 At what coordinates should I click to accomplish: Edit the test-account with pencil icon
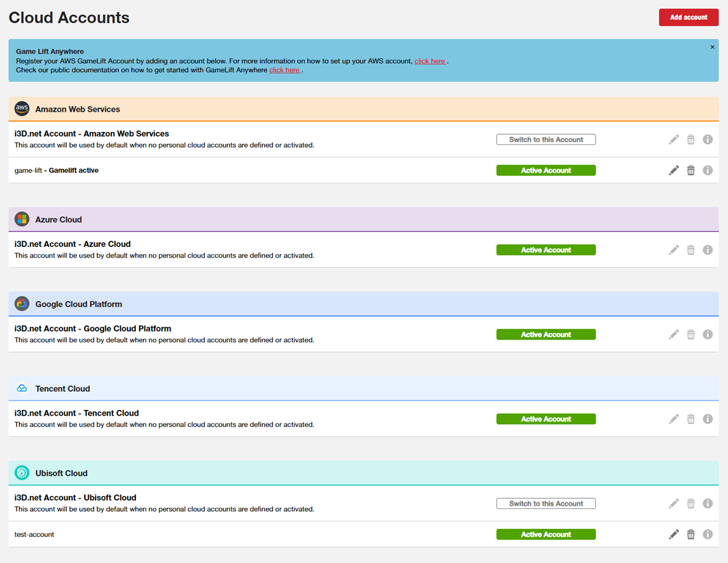[x=673, y=534]
